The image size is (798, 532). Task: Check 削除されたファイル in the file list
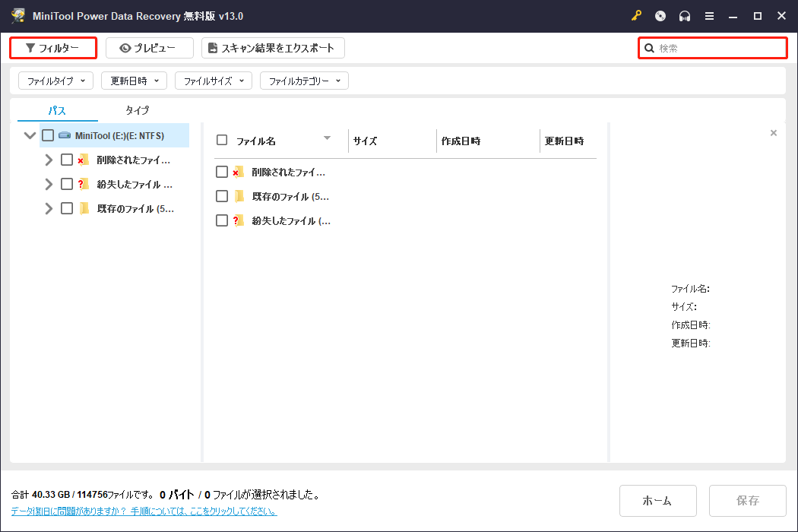(222, 172)
